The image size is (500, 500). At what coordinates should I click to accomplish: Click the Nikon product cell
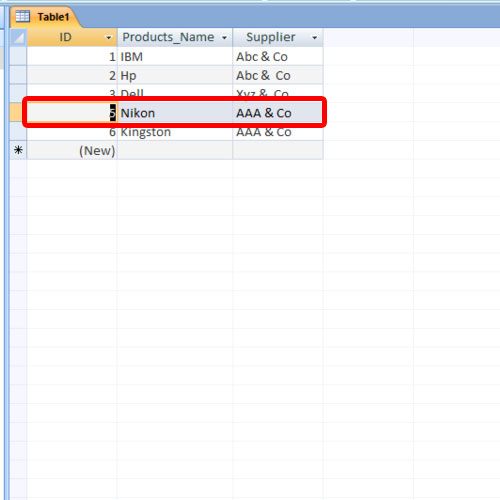175,113
